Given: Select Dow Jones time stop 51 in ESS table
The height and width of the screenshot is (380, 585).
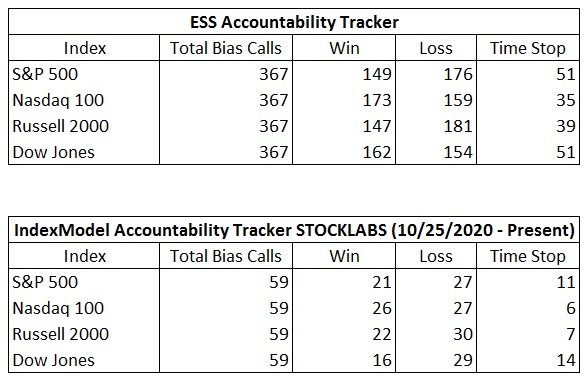Looking at the screenshot, I should point(566,152).
